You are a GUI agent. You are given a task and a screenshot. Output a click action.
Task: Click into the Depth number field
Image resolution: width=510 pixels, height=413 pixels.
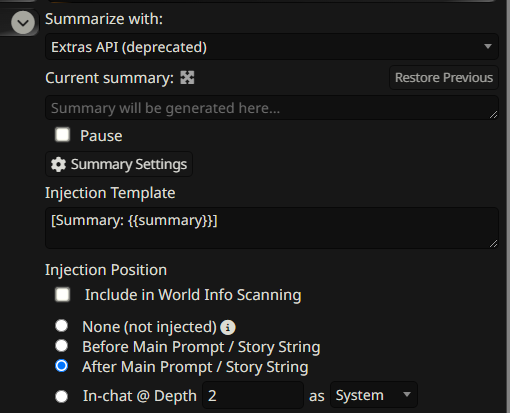pos(253,395)
